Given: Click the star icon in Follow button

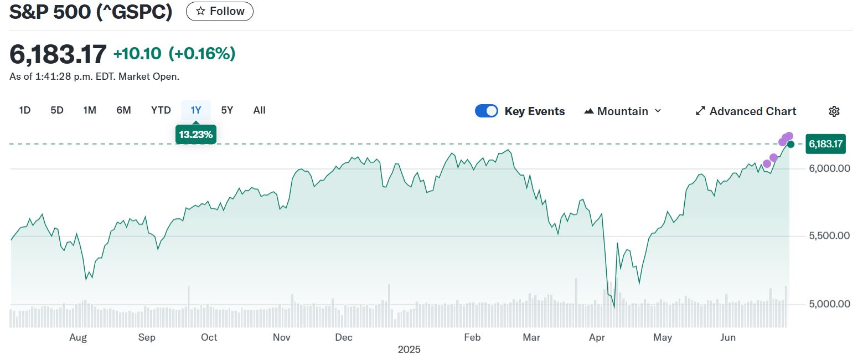Looking at the screenshot, I should tap(200, 11).
